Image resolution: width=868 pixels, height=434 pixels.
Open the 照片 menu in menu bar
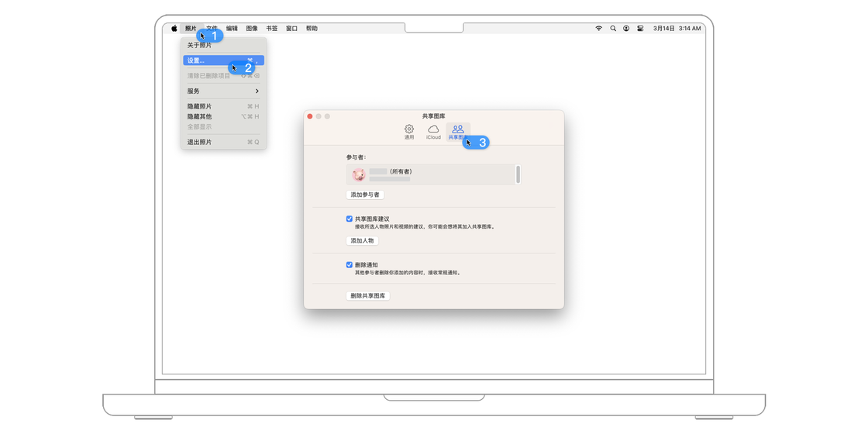(x=191, y=28)
